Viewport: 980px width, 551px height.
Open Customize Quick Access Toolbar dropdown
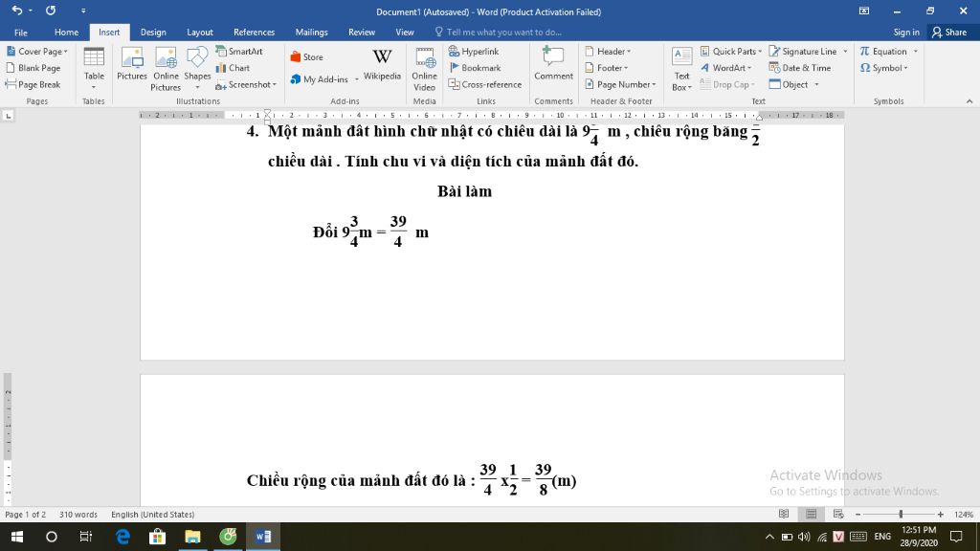click(x=83, y=11)
